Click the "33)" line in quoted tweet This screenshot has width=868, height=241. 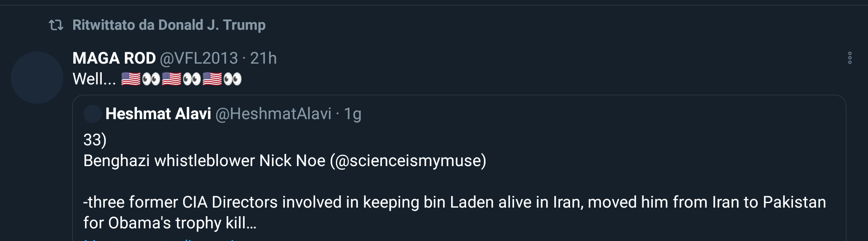click(95, 140)
